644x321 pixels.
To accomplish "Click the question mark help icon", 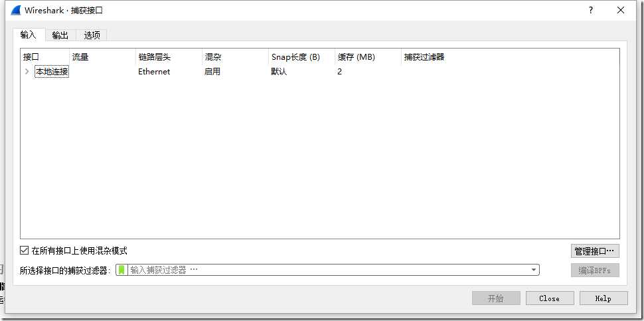I will pyautogui.click(x=591, y=10).
